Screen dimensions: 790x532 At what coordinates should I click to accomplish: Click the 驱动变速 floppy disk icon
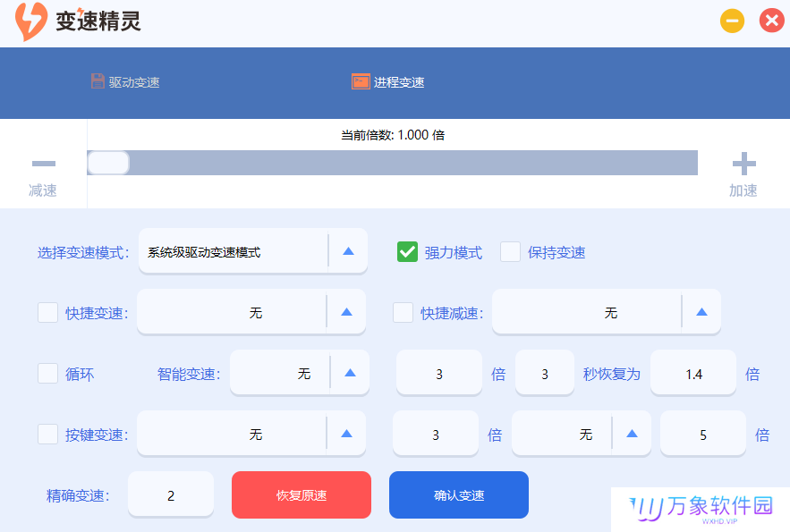(x=98, y=81)
